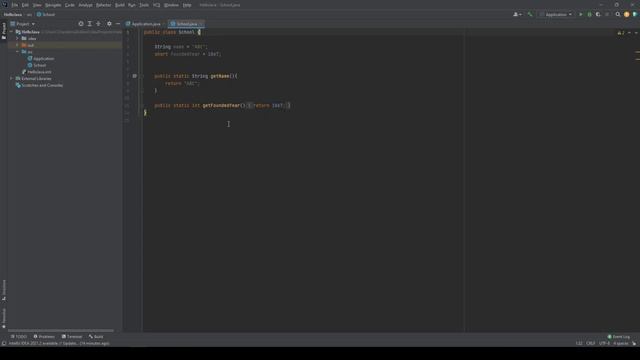Collapse the HelloJava project root arrow

point(11,32)
